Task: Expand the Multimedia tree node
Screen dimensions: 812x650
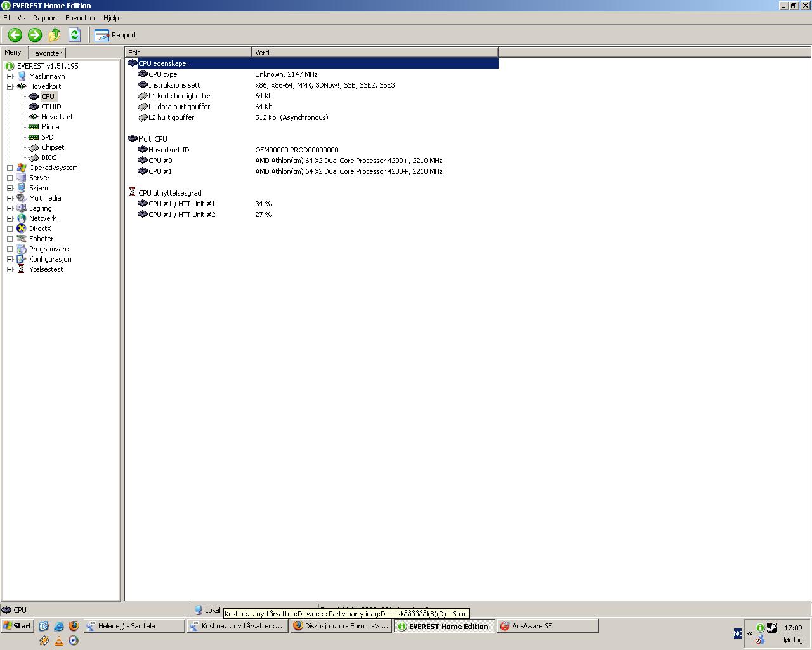Action: 10,198
